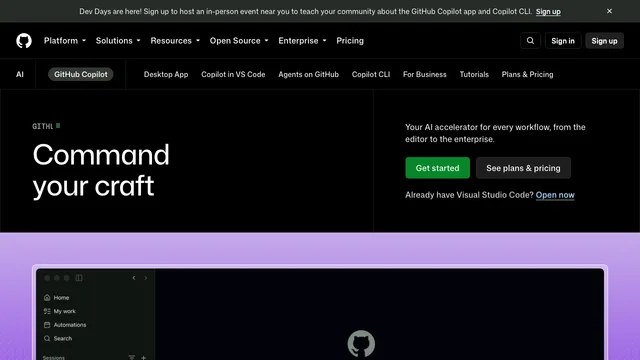
Task: Expand the Platform menu
Action: pos(65,41)
